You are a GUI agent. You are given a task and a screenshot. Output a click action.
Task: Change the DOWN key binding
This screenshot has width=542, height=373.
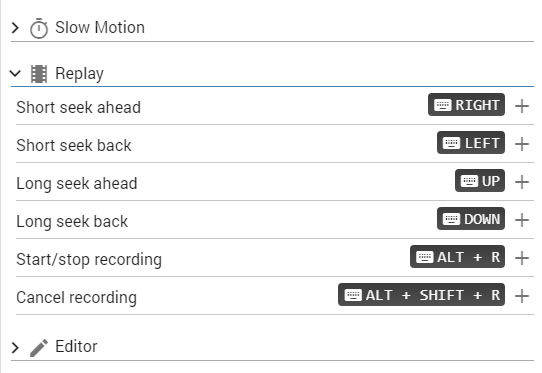(471, 219)
